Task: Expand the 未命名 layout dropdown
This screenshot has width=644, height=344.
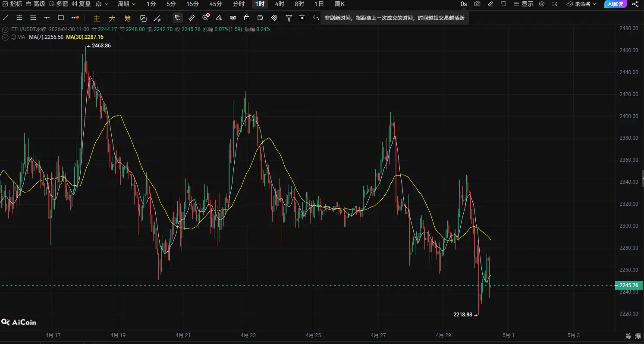Action: point(581,4)
